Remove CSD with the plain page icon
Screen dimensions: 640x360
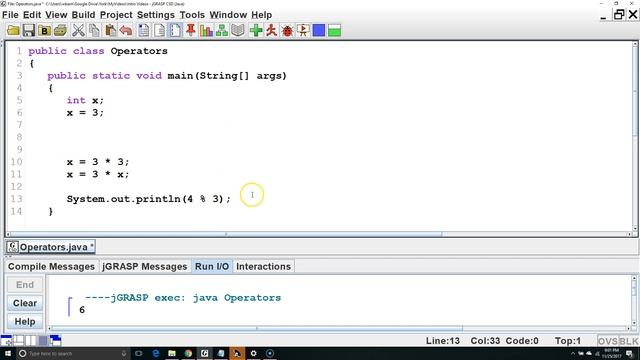pos(160,31)
